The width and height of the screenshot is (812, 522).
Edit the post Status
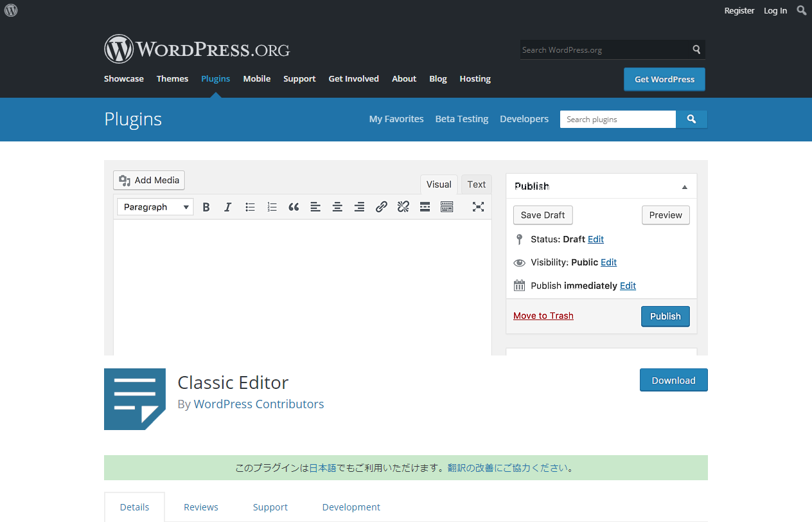[596, 239]
